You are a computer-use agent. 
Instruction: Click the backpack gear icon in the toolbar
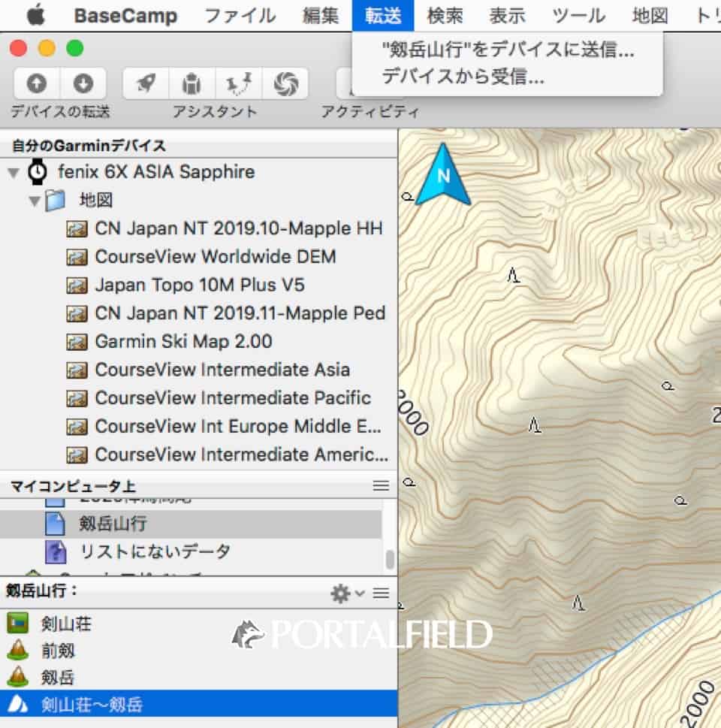coord(191,83)
